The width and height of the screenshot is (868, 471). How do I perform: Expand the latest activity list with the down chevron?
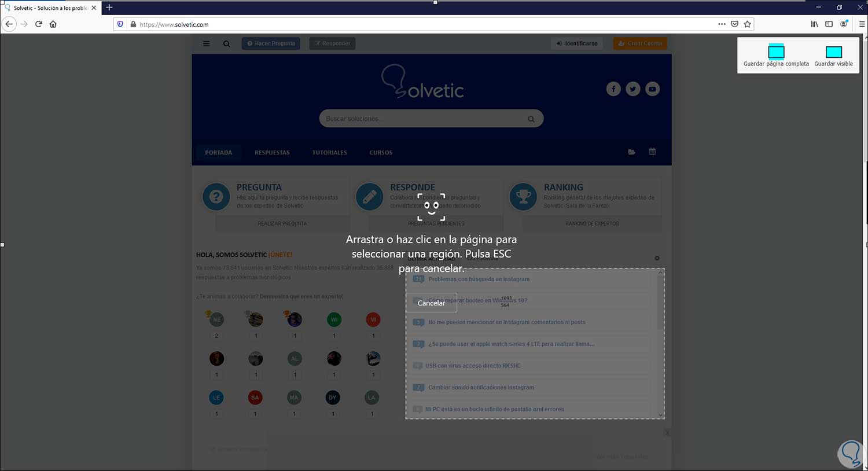click(x=660, y=415)
